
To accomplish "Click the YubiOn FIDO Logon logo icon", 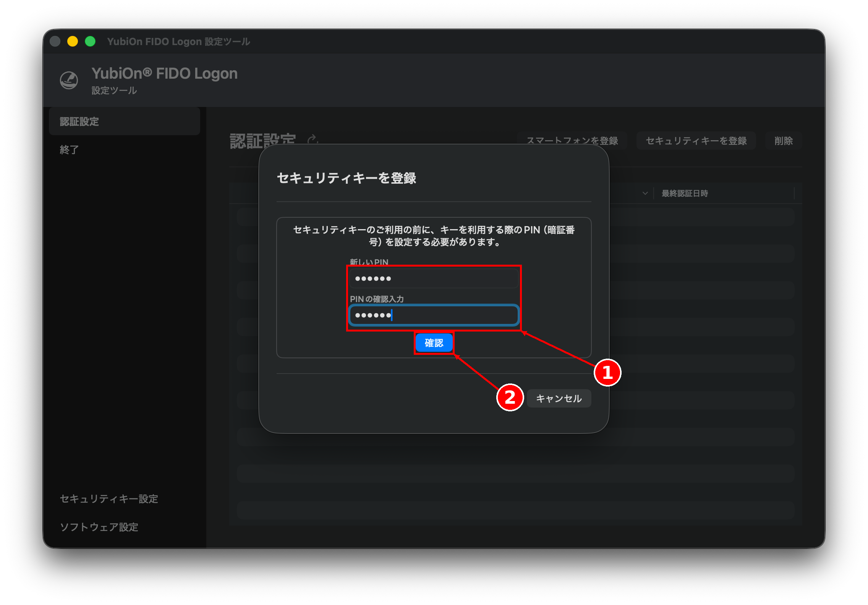I will click(69, 80).
